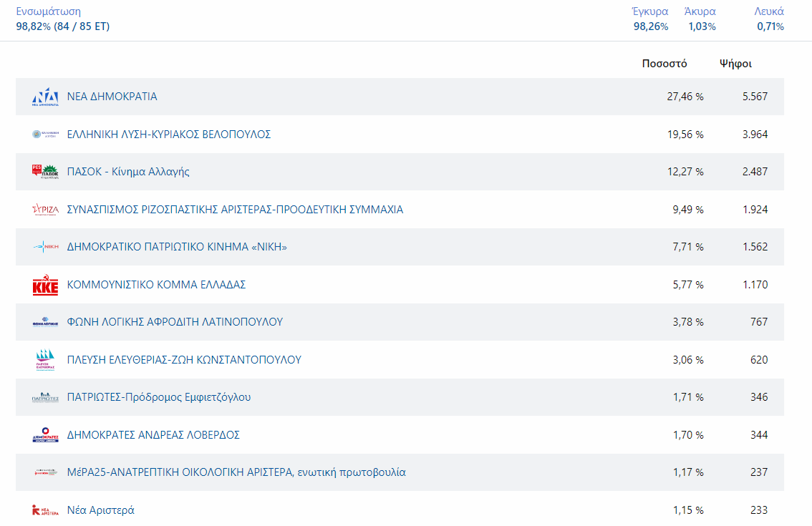Click the 1,70 % percentage cell
Image resolution: width=812 pixels, height=526 pixels.
(688, 435)
